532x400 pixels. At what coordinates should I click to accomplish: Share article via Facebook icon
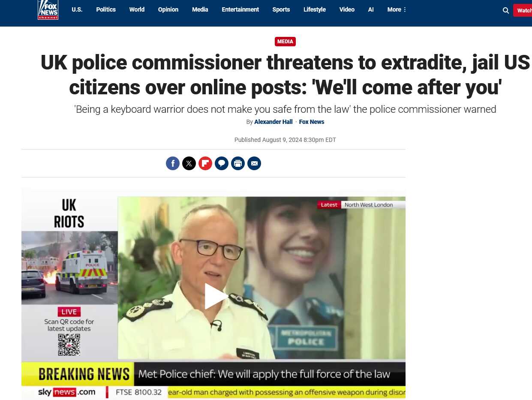click(173, 163)
